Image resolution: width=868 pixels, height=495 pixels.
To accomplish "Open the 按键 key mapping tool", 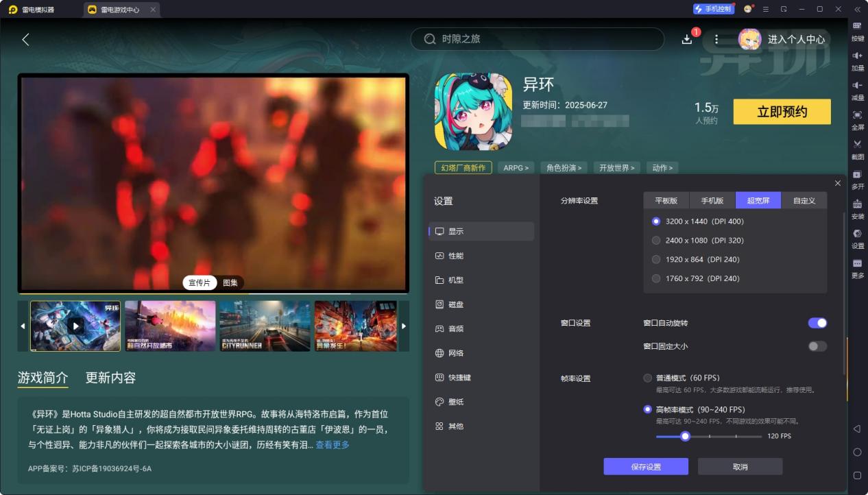I will 858,32.
